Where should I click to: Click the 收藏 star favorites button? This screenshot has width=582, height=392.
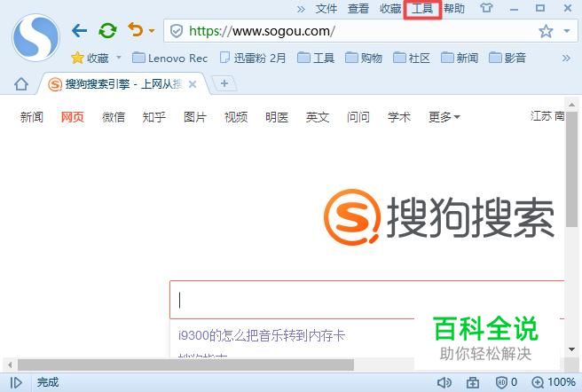(90, 58)
